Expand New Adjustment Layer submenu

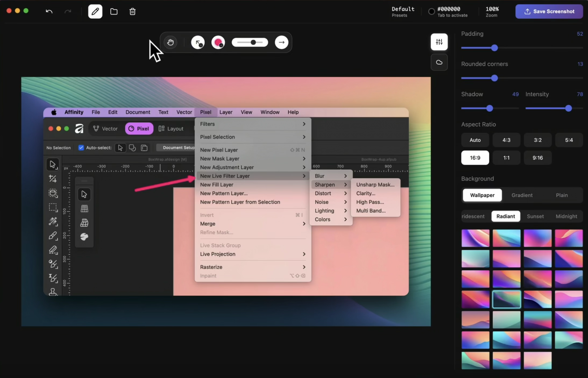(x=253, y=167)
